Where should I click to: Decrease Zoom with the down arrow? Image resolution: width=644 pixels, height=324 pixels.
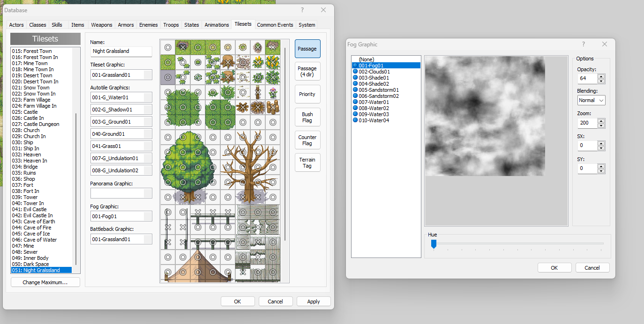(x=601, y=125)
